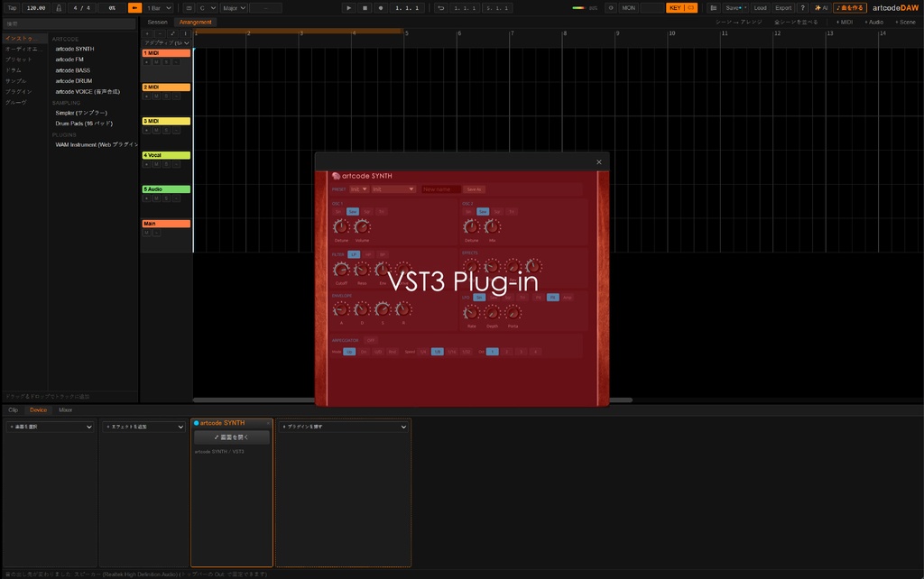Viewport: 924px width, 579px height.
Task: Open the plugin search dropdown in Device panel
Action: pos(344,427)
